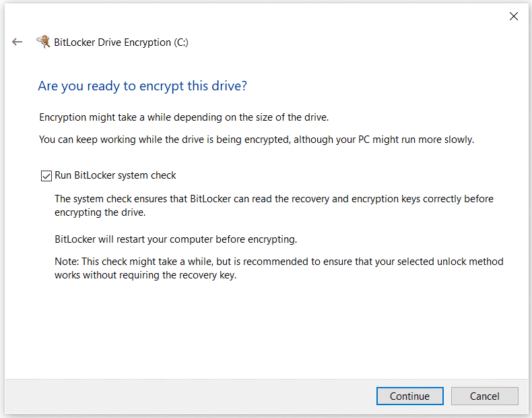Click the 'You can keep working' sentence
The width and height of the screenshot is (532, 418).
coord(257,140)
